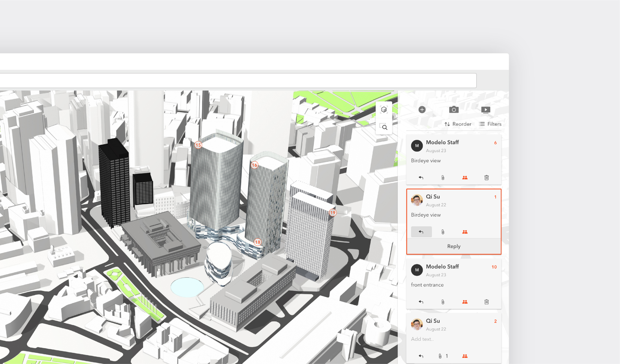Open the Filters menu
Image resolution: width=620 pixels, height=364 pixels.
tap(490, 124)
